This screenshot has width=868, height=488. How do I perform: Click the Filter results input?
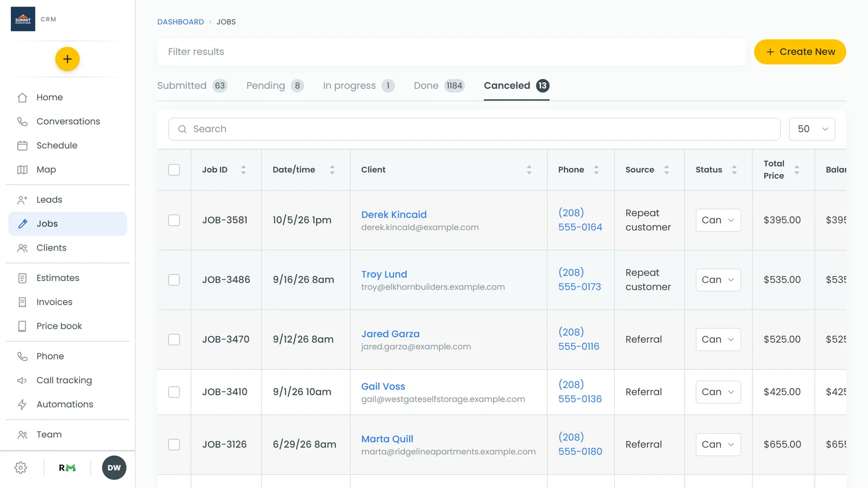[451, 52]
